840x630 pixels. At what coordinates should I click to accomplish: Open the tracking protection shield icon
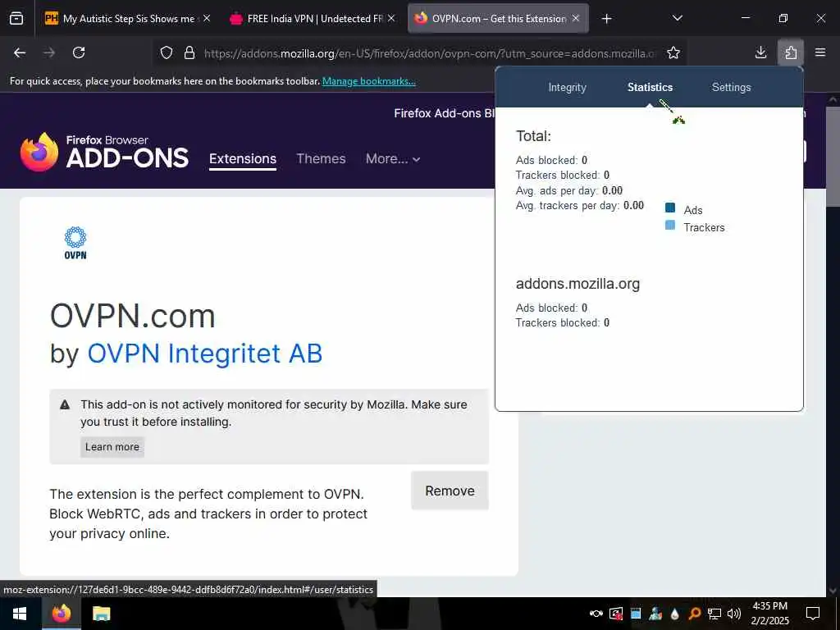click(x=167, y=52)
